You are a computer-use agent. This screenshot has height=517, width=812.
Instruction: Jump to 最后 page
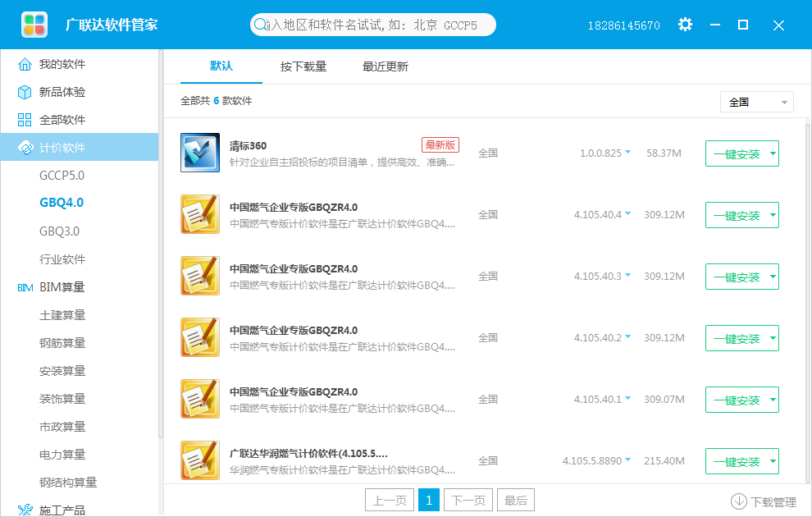click(516, 500)
